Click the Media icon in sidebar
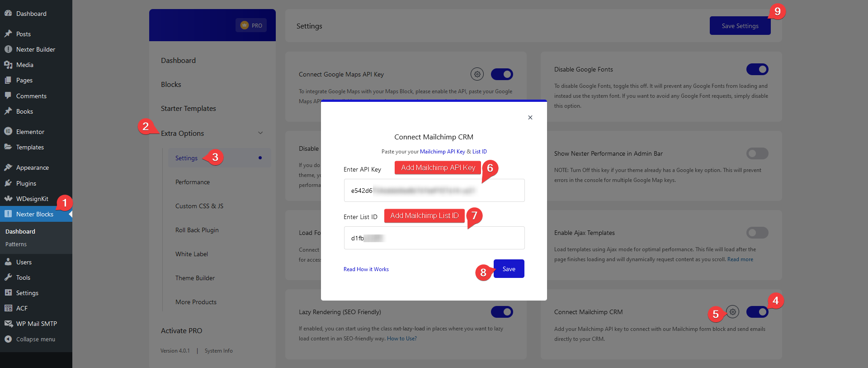This screenshot has height=368, width=868. click(8, 65)
